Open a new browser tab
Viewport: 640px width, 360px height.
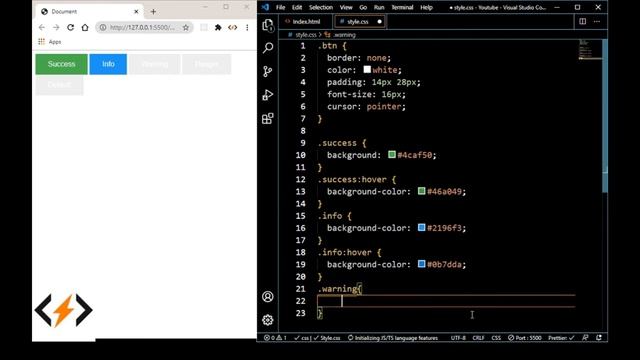coord(153,12)
